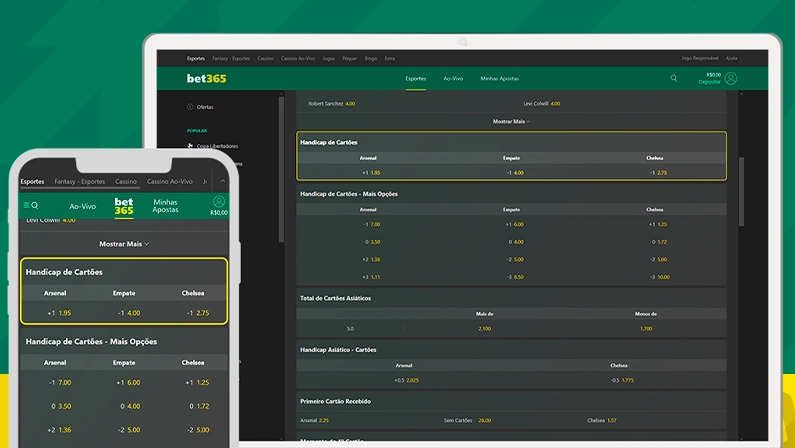The width and height of the screenshot is (795, 448).
Task: Select Arsenal -1 7.00 on the laptop
Action: [371, 224]
